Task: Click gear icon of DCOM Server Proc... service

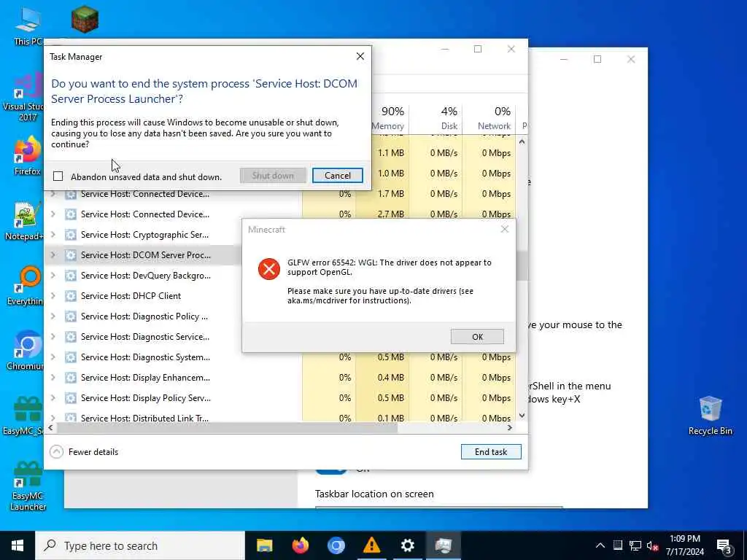Action: pyautogui.click(x=71, y=254)
